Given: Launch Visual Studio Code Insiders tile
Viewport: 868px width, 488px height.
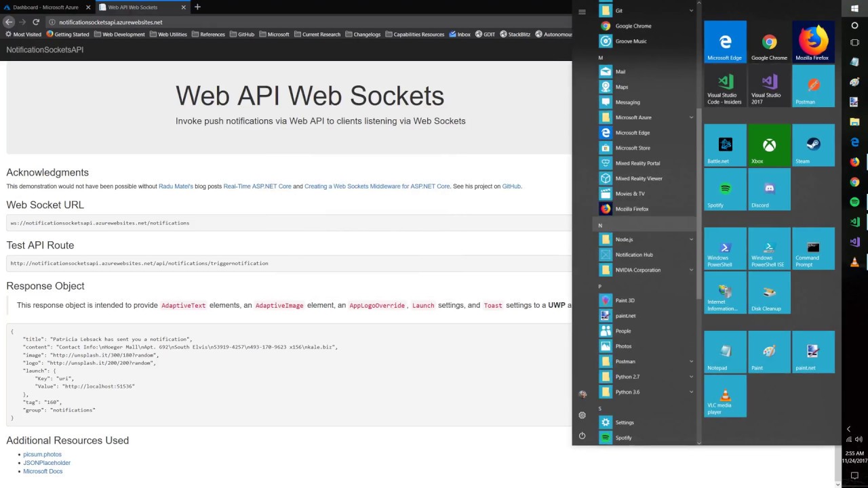Looking at the screenshot, I should 725,85.
